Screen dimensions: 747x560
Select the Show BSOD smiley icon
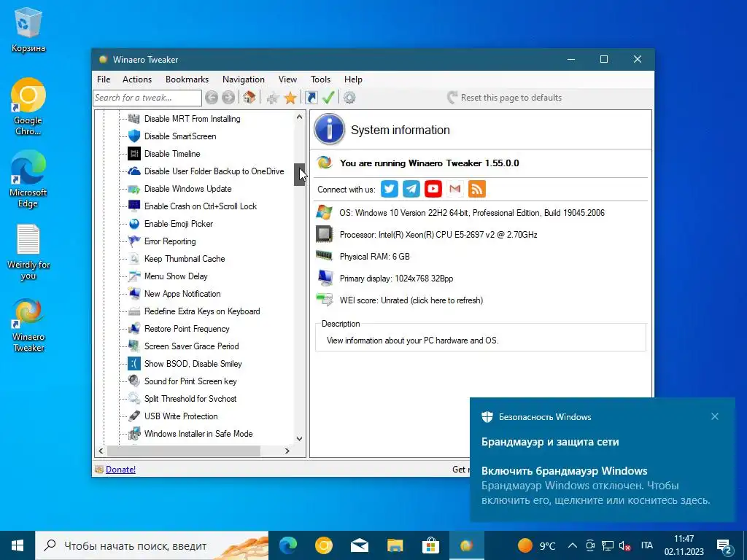[x=134, y=364]
